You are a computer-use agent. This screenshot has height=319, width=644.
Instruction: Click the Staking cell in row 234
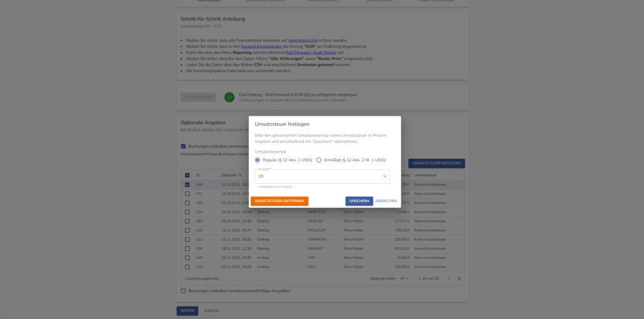coord(263,248)
